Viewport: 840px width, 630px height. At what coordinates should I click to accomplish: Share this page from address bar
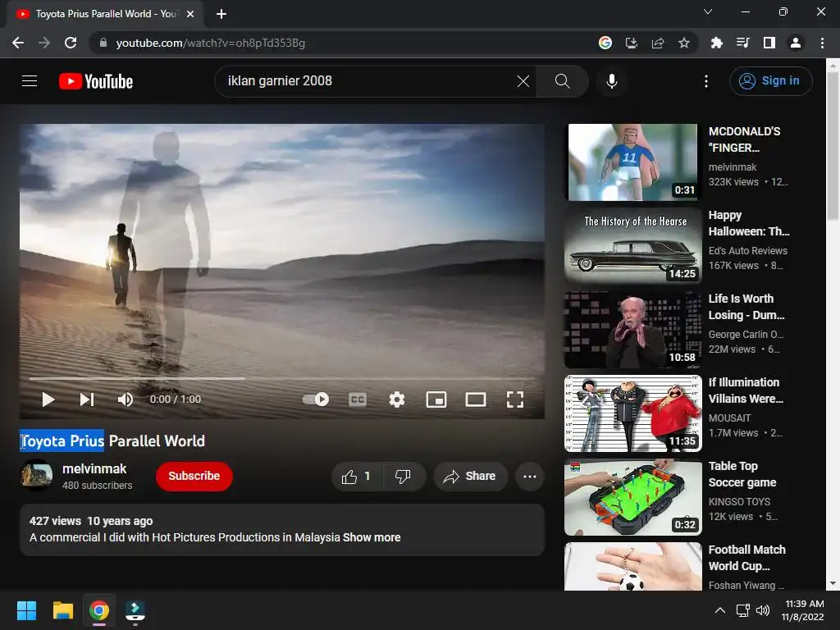[x=658, y=43]
